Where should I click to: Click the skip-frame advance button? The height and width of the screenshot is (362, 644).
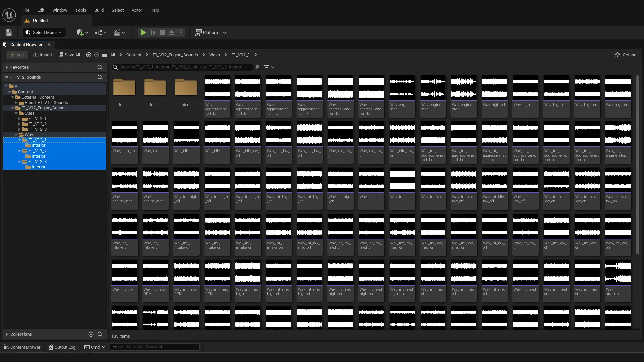coord(153,33)
